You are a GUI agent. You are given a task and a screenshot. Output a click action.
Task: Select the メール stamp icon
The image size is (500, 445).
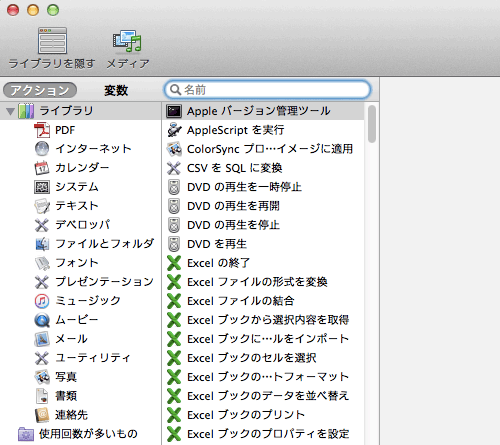(42, 339)
